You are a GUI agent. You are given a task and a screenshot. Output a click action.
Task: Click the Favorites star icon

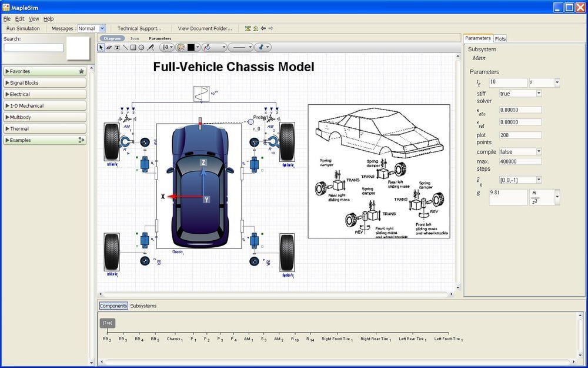[82, 71]
